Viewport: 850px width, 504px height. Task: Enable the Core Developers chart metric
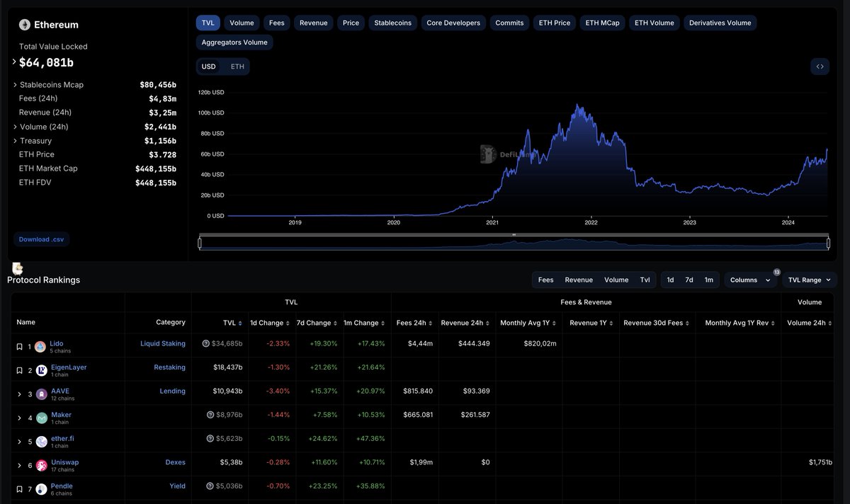tap(453, 23)
